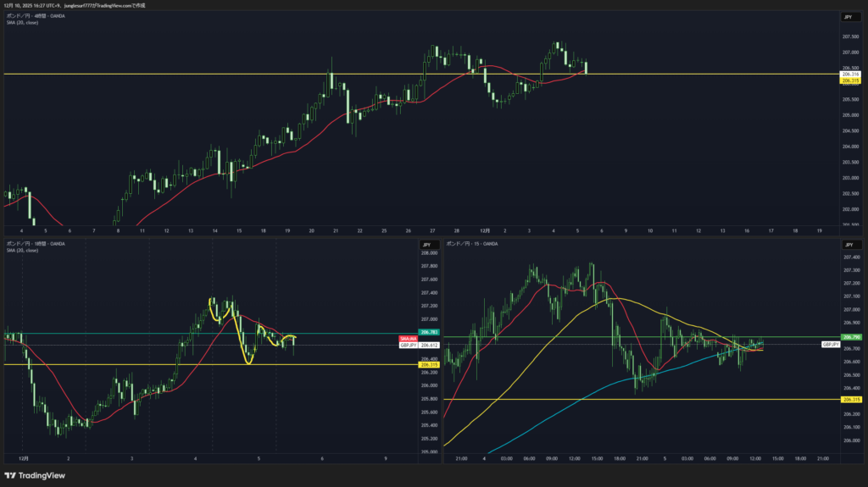Click red SMA label on 1-hour price axis
This screenshot has width=868, height=487.
click(405, 339)
